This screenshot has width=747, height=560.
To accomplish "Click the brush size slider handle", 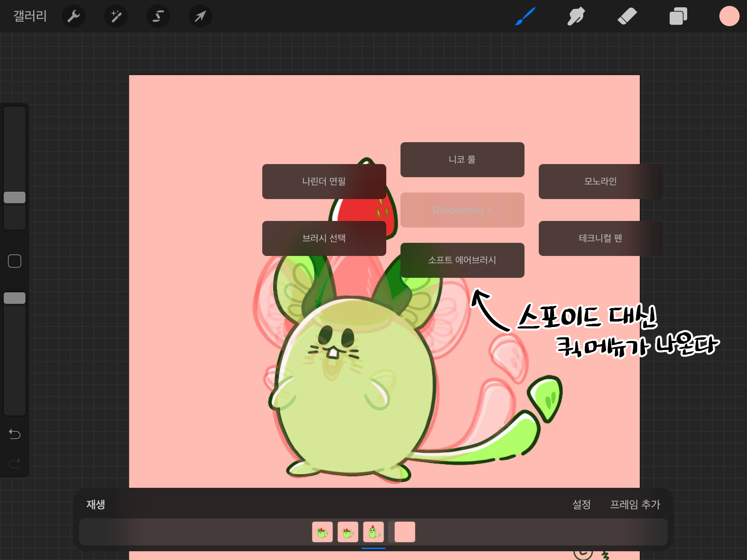I will point(15,198).
